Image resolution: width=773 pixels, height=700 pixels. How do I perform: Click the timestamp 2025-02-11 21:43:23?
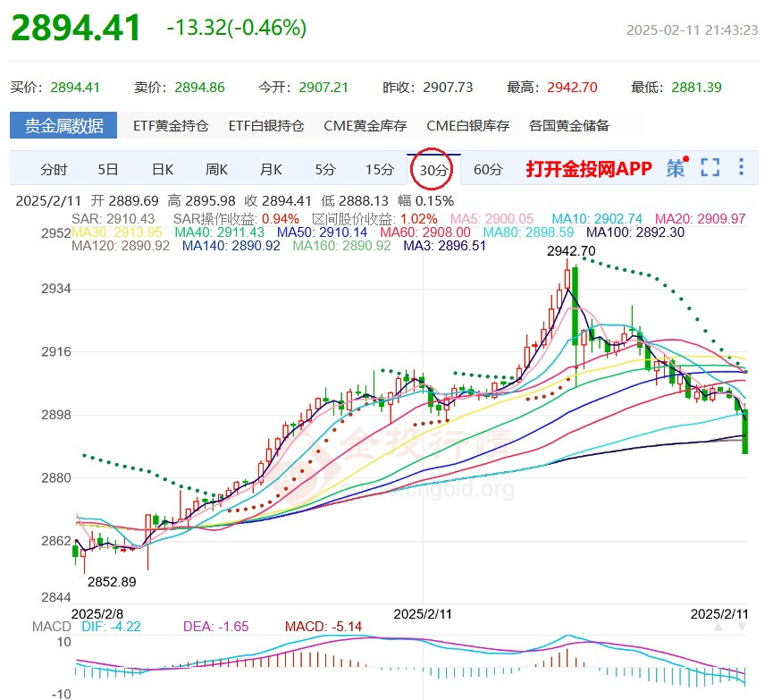tap(693, 30)
